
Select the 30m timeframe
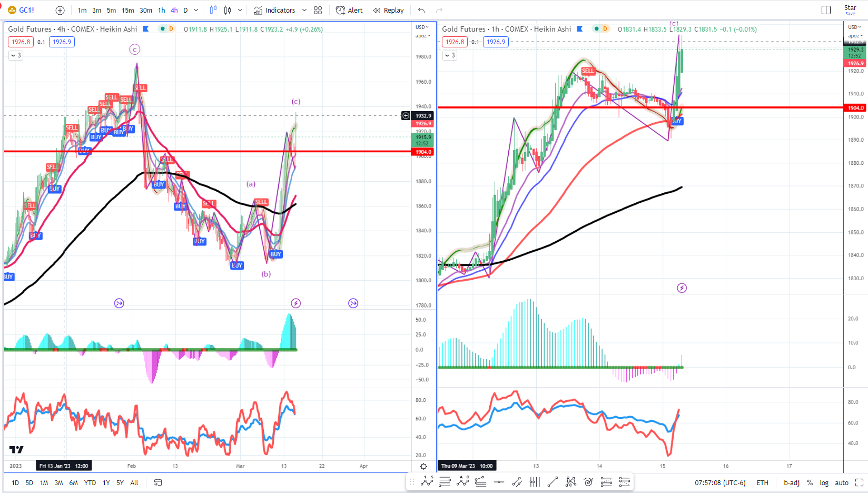click(x=146, y=10)
